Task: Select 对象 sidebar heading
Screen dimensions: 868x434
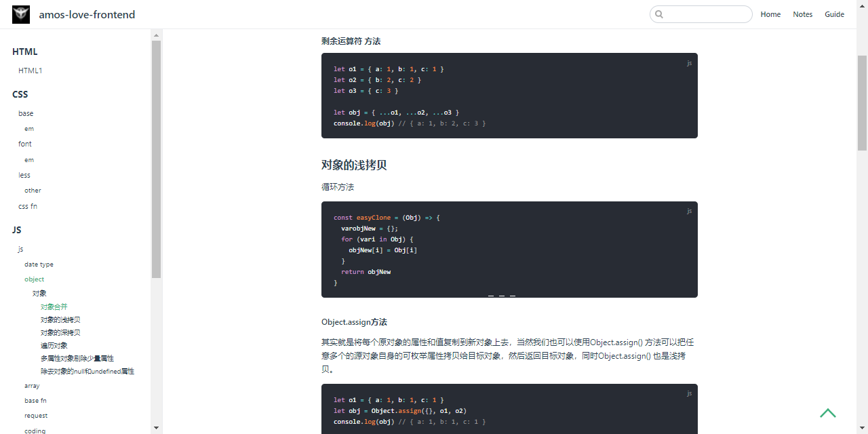Action: coord(39,293)
